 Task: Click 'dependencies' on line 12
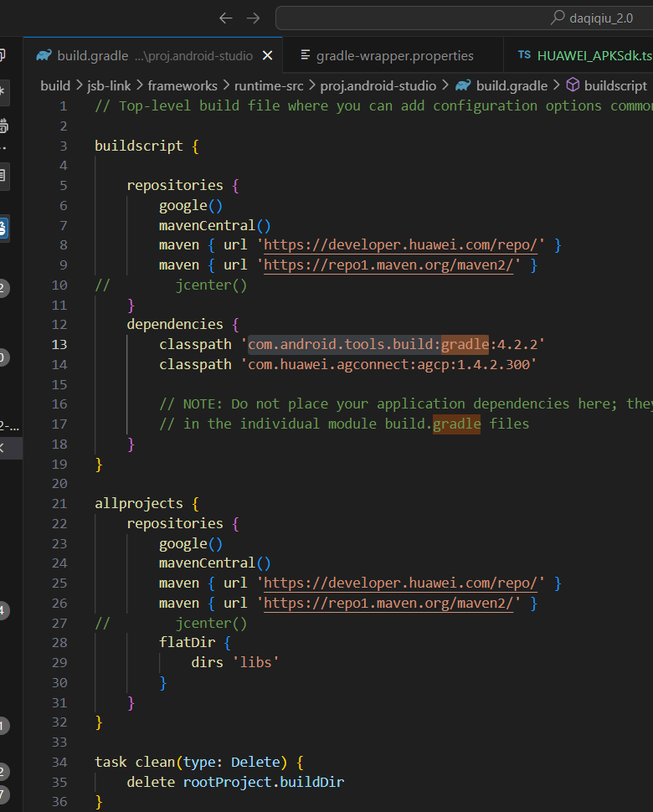175,325
